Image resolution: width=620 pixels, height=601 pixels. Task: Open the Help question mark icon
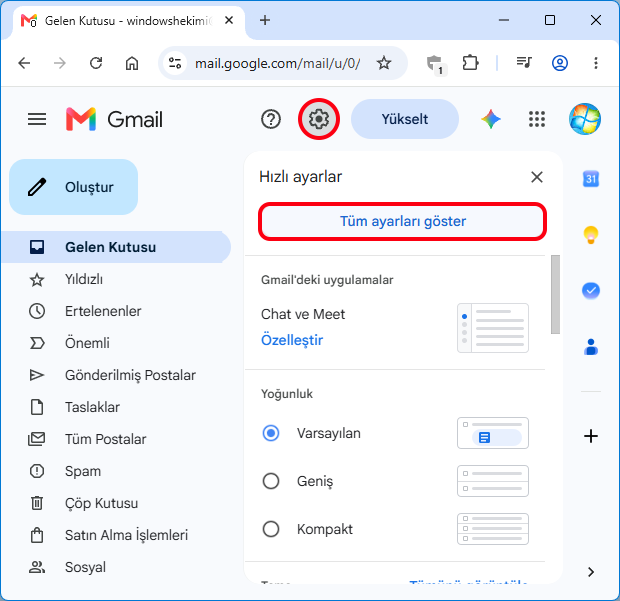271,119
